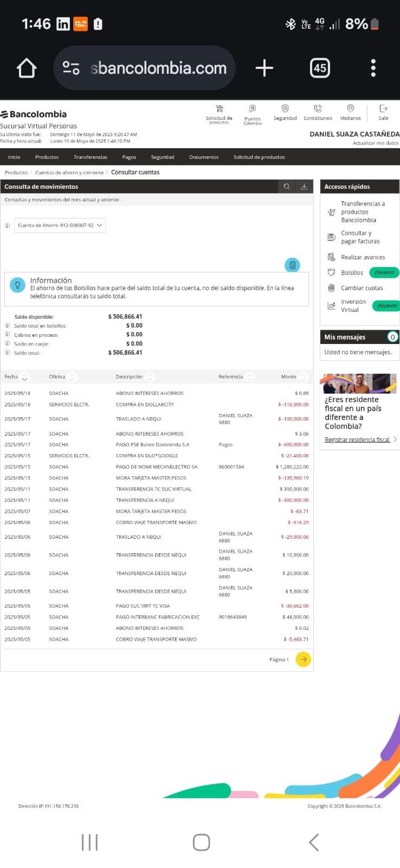400x868 pixels.
Task: Sort movements by the Fecha column arrow
Action: (x=24, y=377)
